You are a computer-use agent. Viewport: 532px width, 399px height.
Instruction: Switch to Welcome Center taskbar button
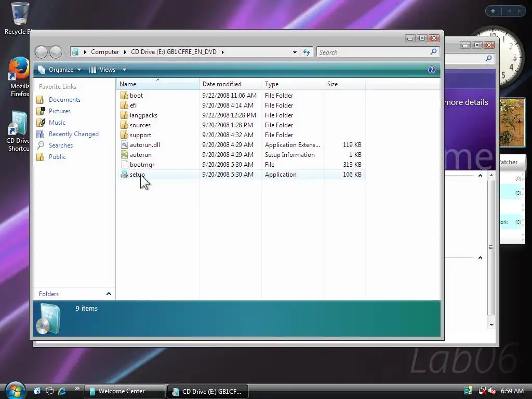coord(124,391)
